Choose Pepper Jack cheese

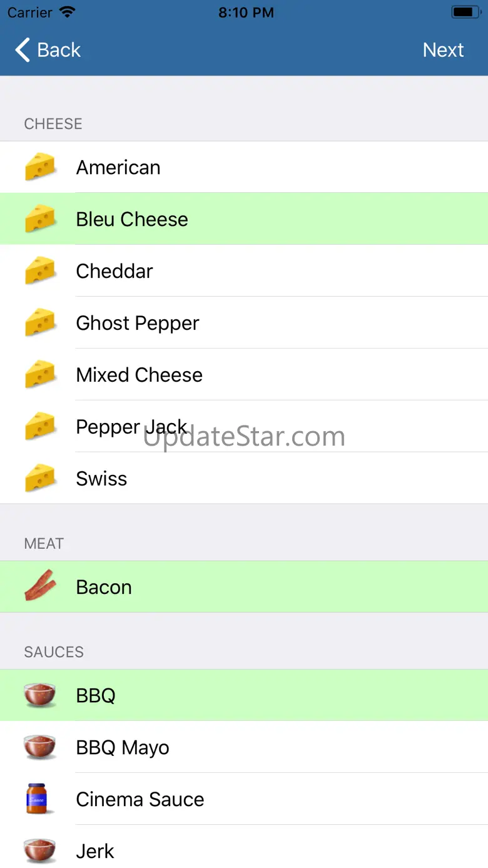[244, 427]
